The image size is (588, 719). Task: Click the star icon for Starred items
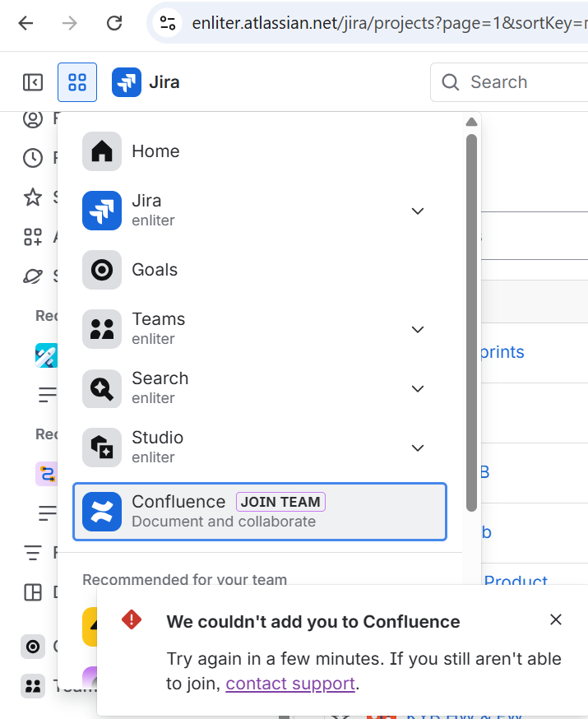pos(33,197)
